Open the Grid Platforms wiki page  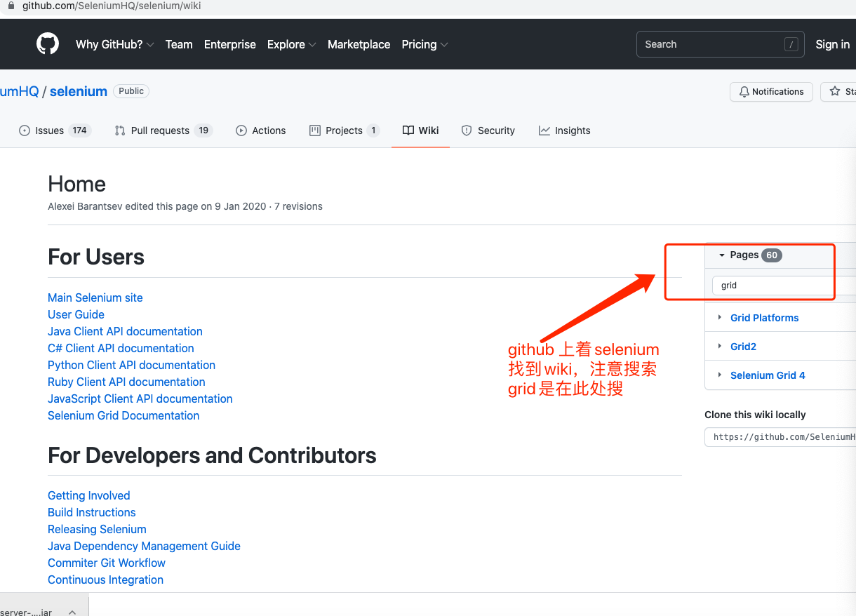(x=764, y=318)
